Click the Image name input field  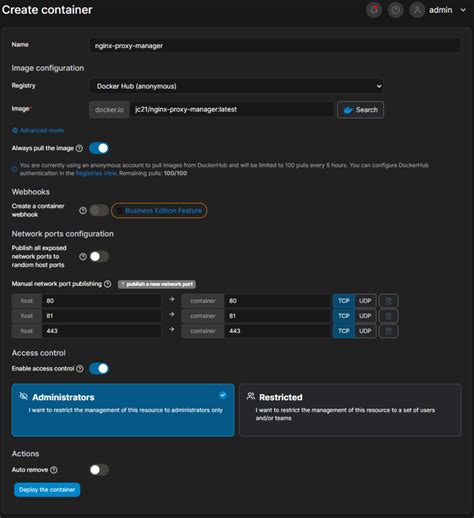232,109
